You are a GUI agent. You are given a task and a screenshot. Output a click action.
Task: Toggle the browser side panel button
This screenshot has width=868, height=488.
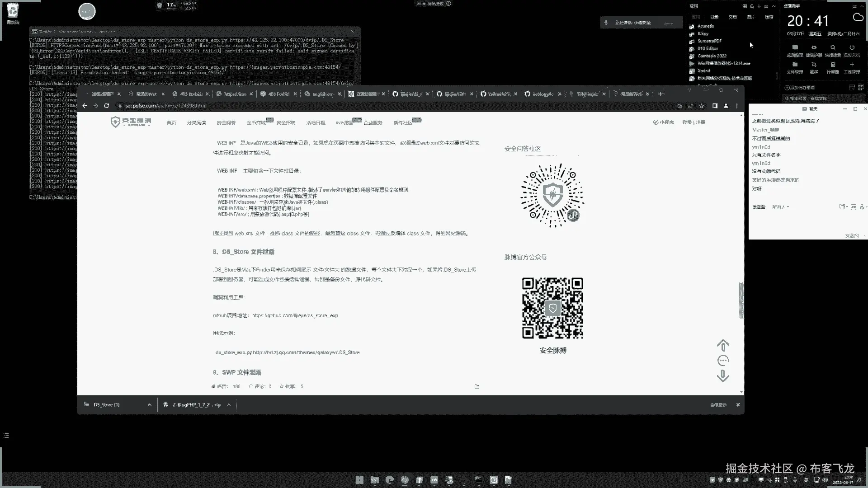tap(715, 106)
